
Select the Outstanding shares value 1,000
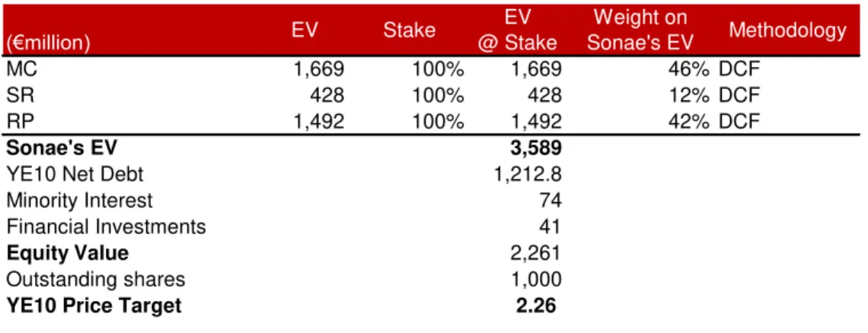click(536, 279)
